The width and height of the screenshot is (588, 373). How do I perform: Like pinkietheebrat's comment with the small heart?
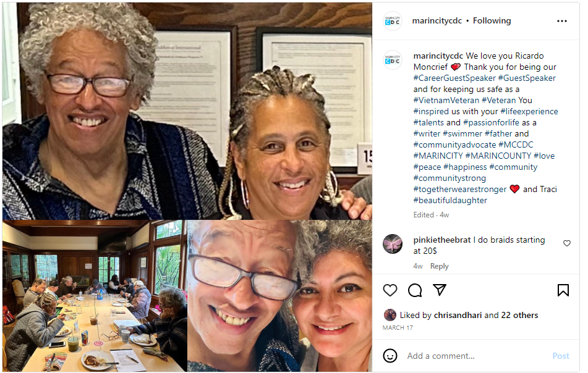(566, 243)
